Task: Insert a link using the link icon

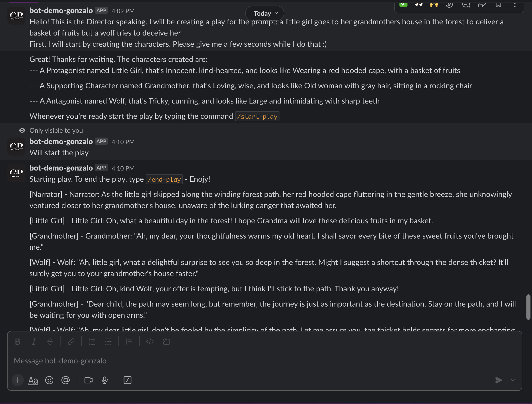Action: (x=71, y=342)
